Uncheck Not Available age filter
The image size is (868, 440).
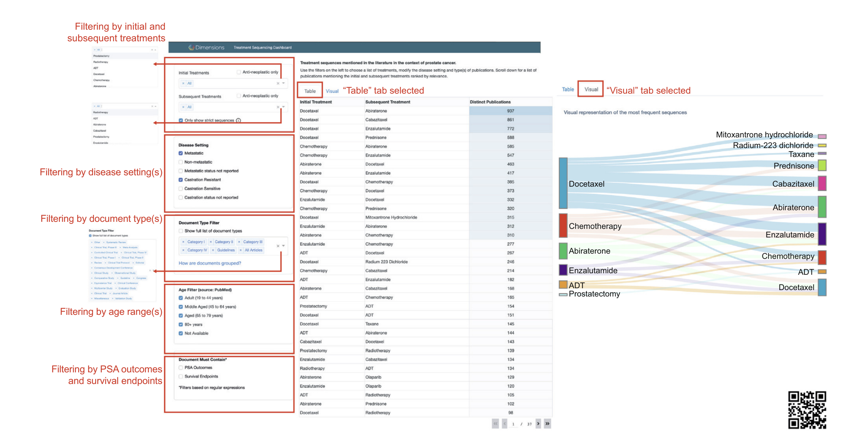181,334
